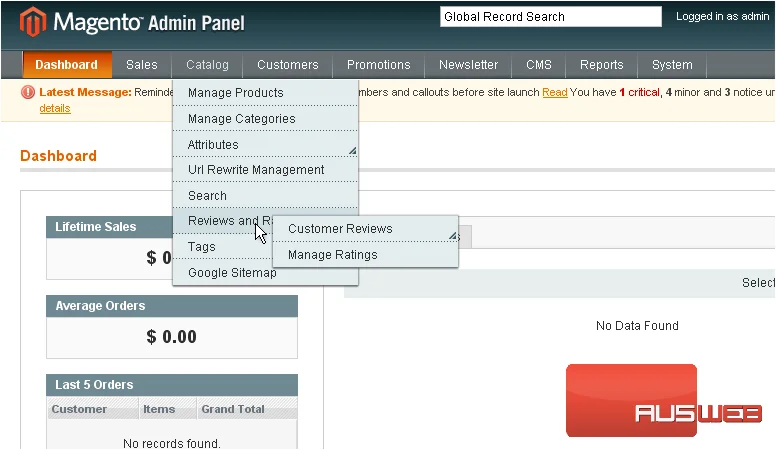Open the Newsletter menu

tap(468, 65)
